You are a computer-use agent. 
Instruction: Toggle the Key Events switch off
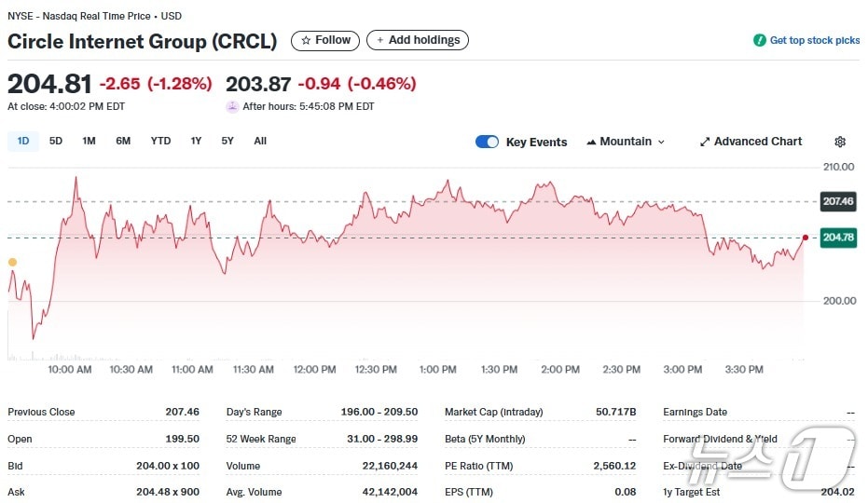coord(487,142)
